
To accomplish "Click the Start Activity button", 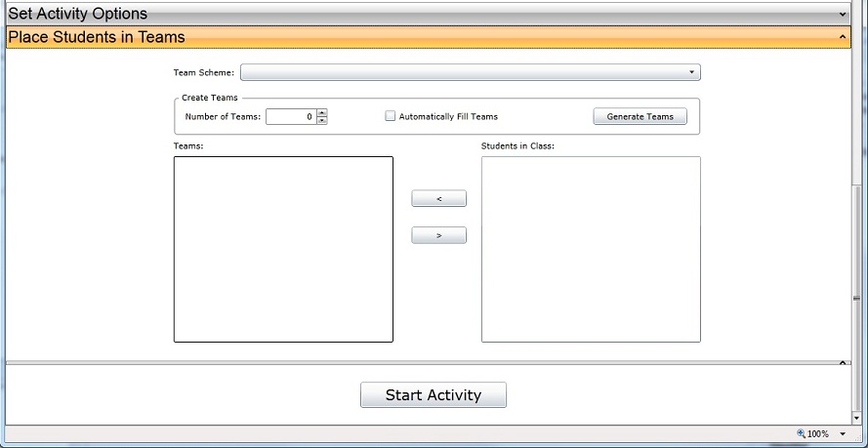I will pyautogui.click(x=434, y=395).
